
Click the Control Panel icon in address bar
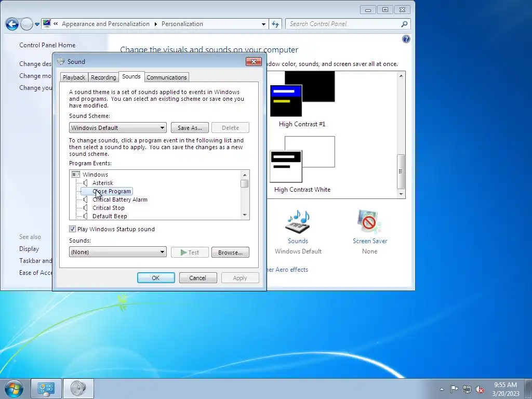(x=47, y=24)
